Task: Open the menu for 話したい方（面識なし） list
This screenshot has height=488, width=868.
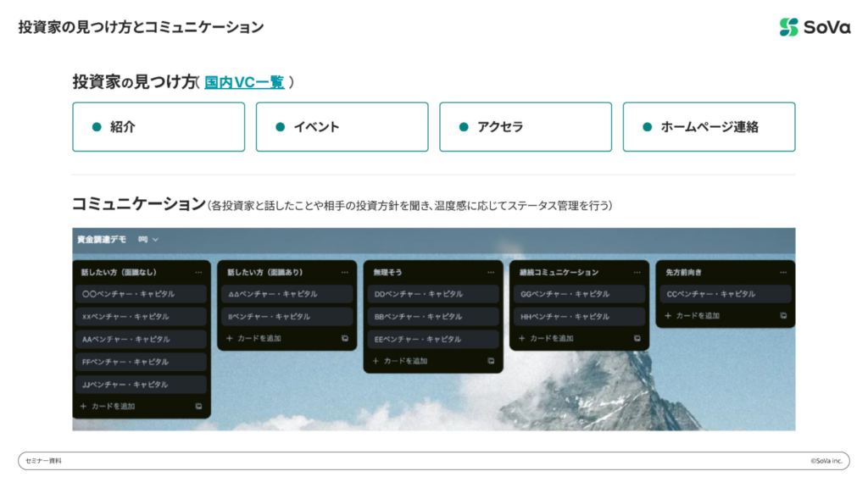Action: [x=198, y=273]
